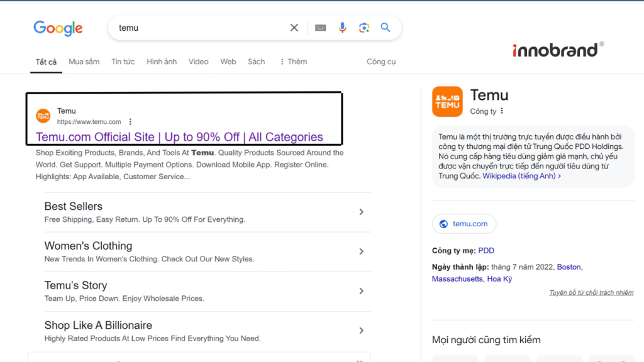Image resolution: width=644 pixels, height=362 pixels.
Task: Click the orange Temu logo in knowledge panel
Action: tap(447, 101)
